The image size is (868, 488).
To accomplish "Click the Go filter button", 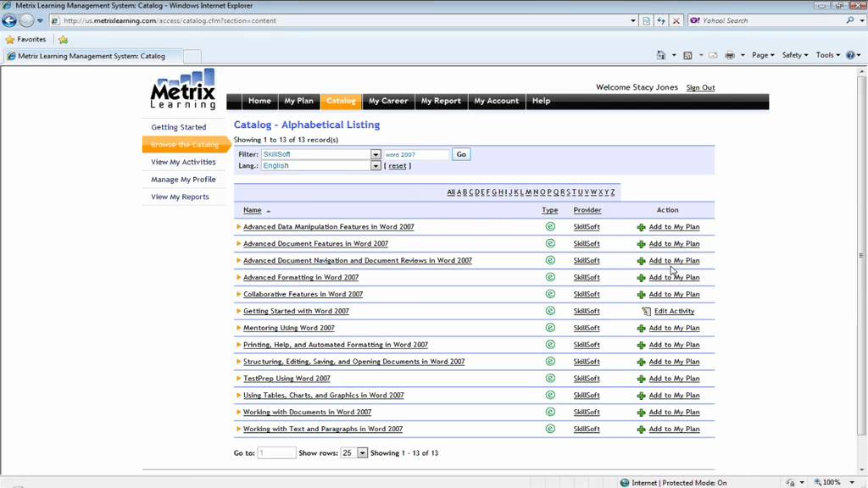I will (x=461, y=154).
